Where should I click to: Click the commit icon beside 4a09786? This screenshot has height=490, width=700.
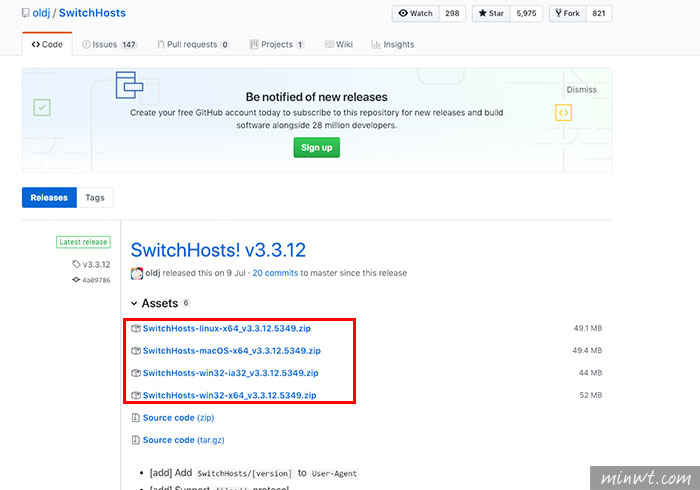point(76,280)
